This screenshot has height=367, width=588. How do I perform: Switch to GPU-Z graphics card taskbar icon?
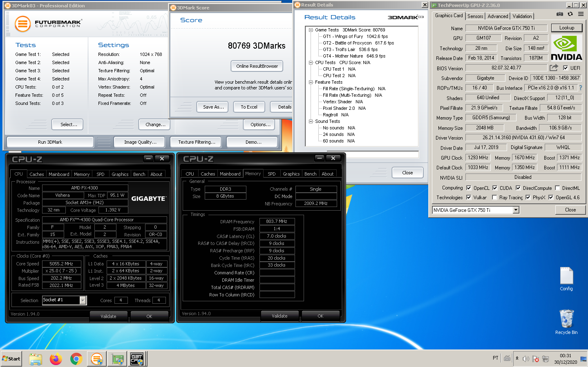point(118,359)
